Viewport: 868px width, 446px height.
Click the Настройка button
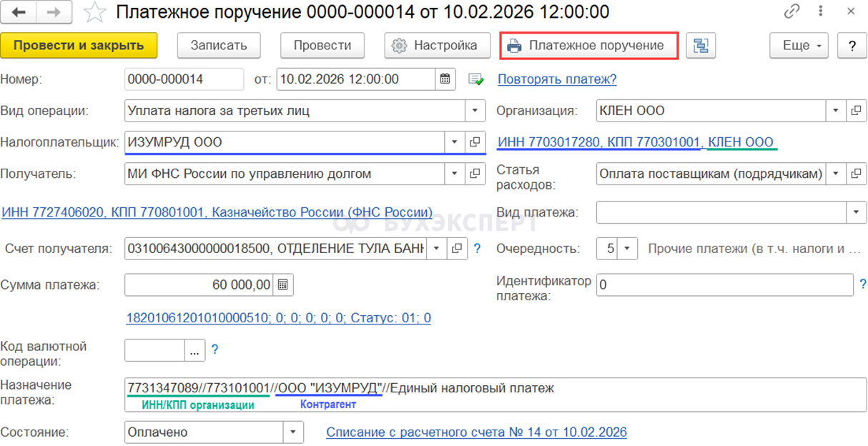pos(436,46)
